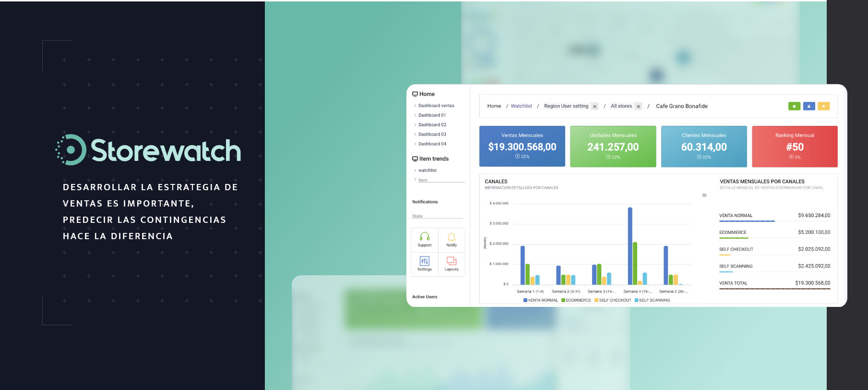Image resolution: width=868 pixels, height=390 pixels.
Task: Go to Home breadcrumb
Action: point(494,106)
